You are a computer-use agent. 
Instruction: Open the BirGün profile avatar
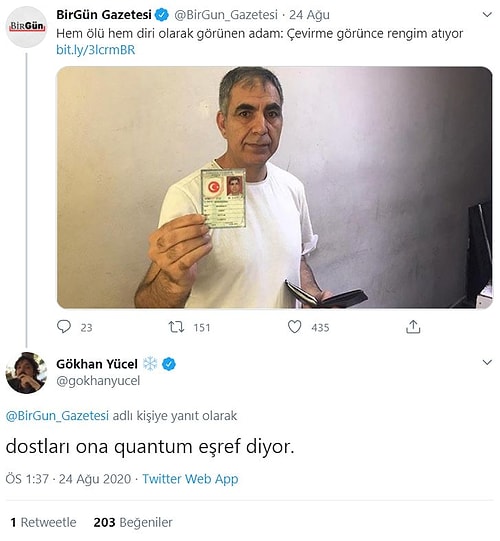[27, 27]
